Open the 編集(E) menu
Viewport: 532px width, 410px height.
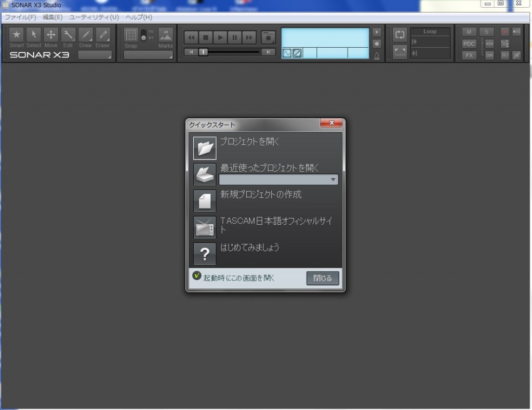click(52, 17)
